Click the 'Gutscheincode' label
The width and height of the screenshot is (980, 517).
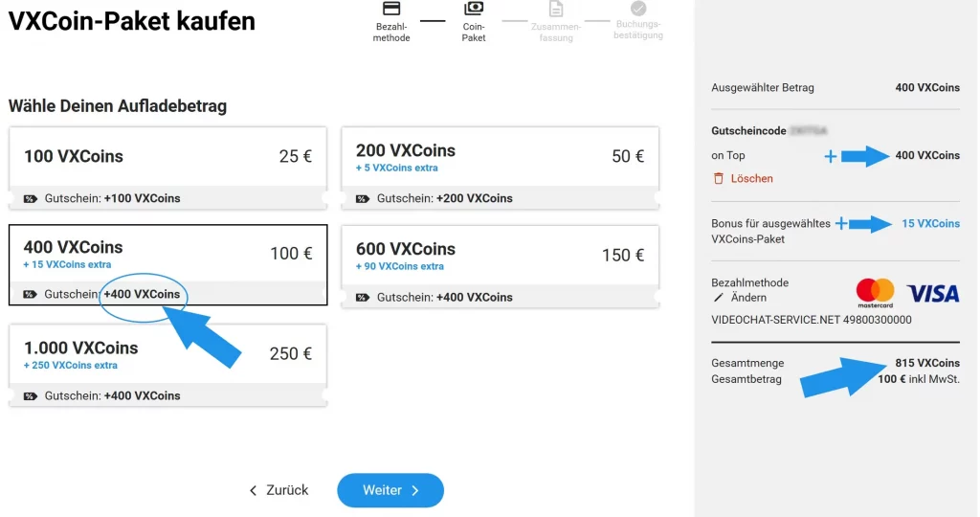(x=748, y=131)
